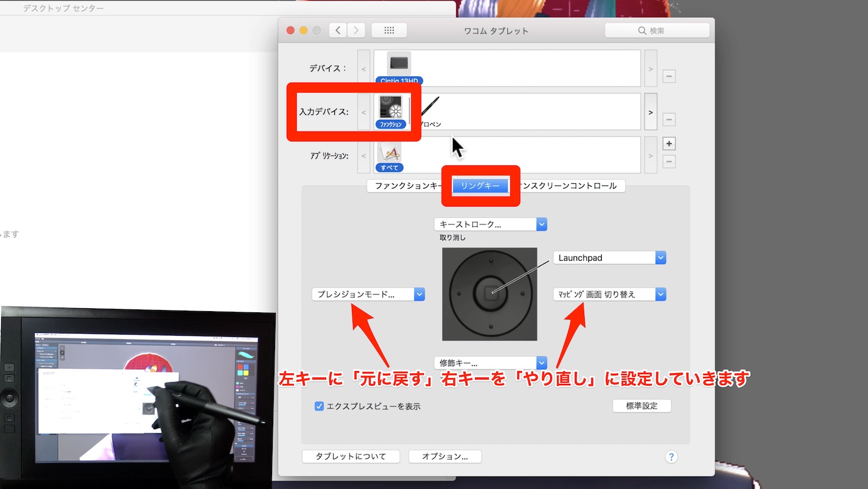The height and width of the screenshot is (489, 868).
Task: Click the ring key center image
Action: point(490,294)
